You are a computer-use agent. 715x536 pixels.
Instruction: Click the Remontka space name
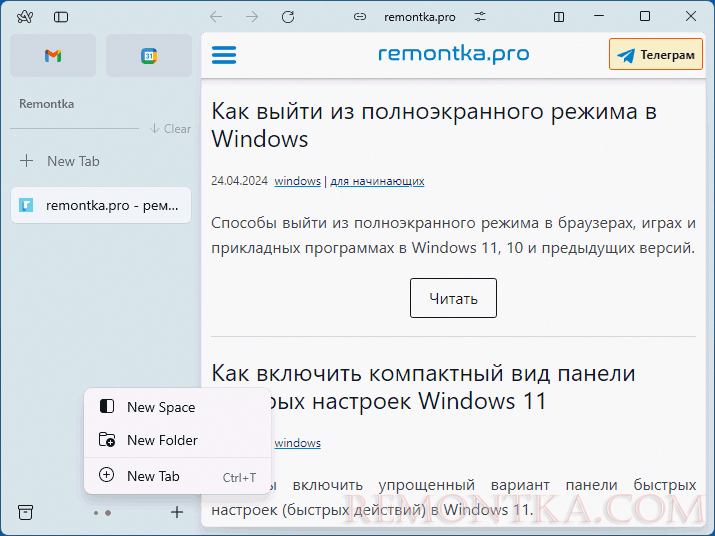(x=47, y=104)
